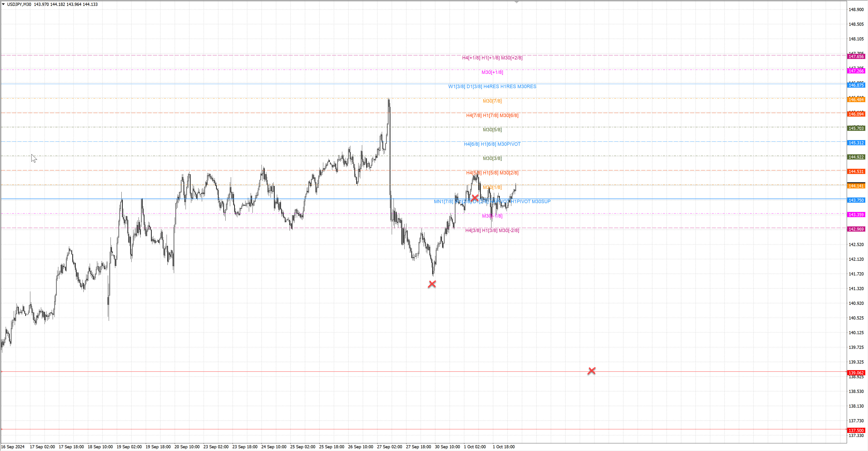Click the triangle next to USDJPY,M30 title
This screenshot has width=868, height=451.
(3, 4)
